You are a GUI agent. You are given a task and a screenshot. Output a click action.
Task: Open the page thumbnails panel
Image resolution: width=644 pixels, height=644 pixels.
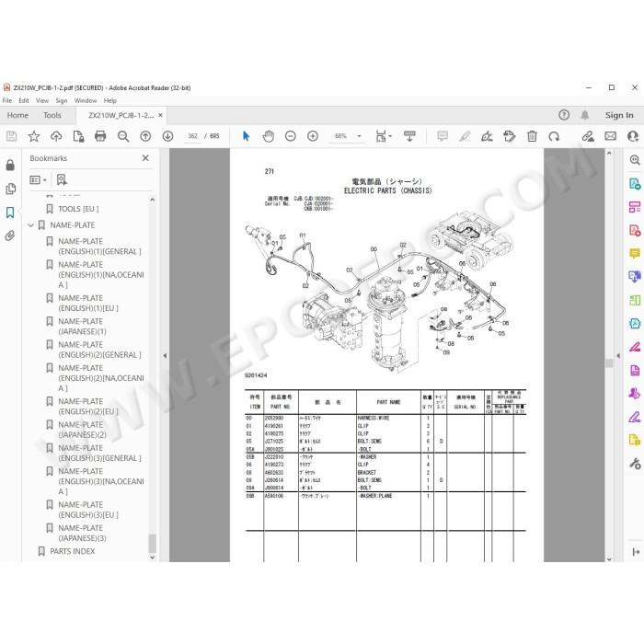tap(10, 189)
